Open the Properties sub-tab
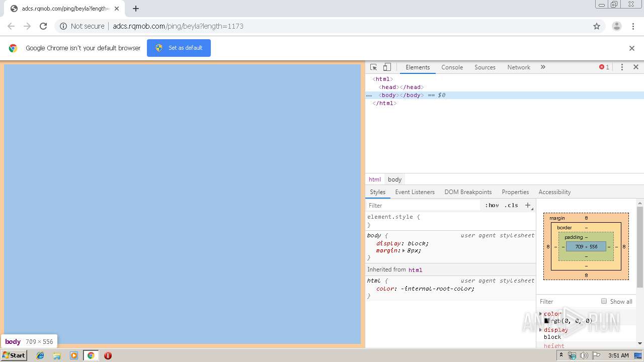This screenshot has width=644, height=362. click(515, 192)
